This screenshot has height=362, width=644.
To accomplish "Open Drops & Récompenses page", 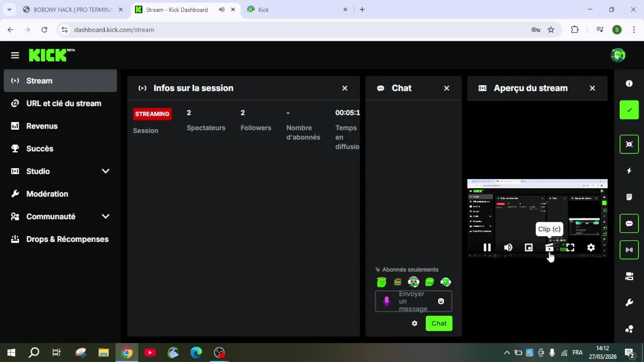I will [x=60, y=239].
